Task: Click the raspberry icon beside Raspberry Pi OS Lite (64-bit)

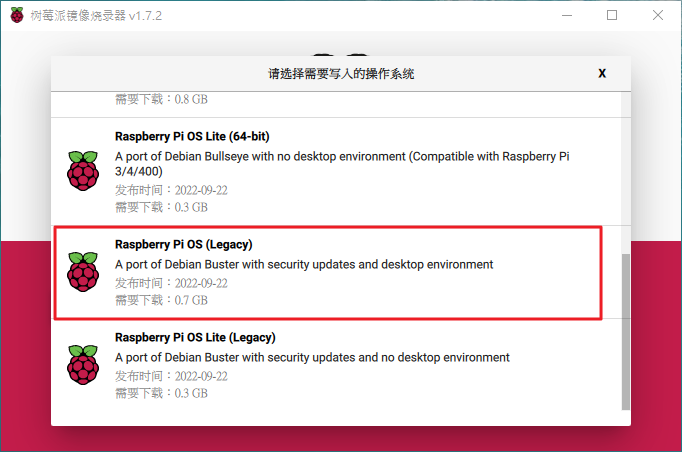Action: (83, 171)
